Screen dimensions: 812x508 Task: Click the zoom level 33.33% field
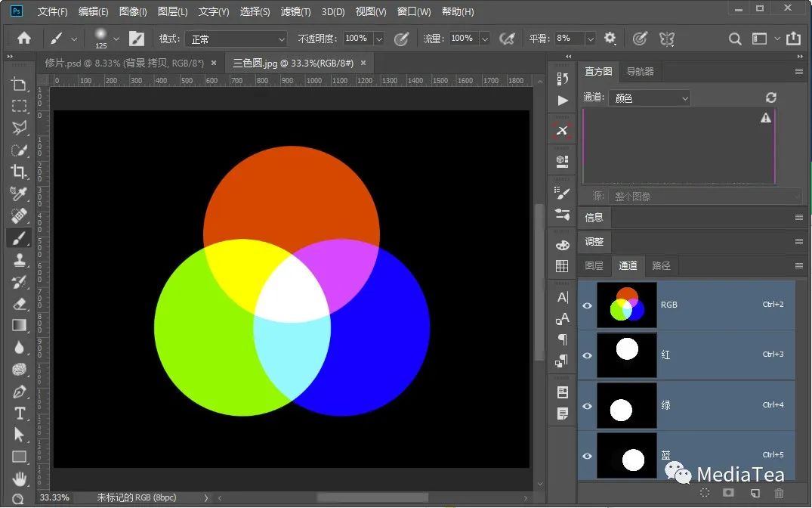[x=54, y=497]
